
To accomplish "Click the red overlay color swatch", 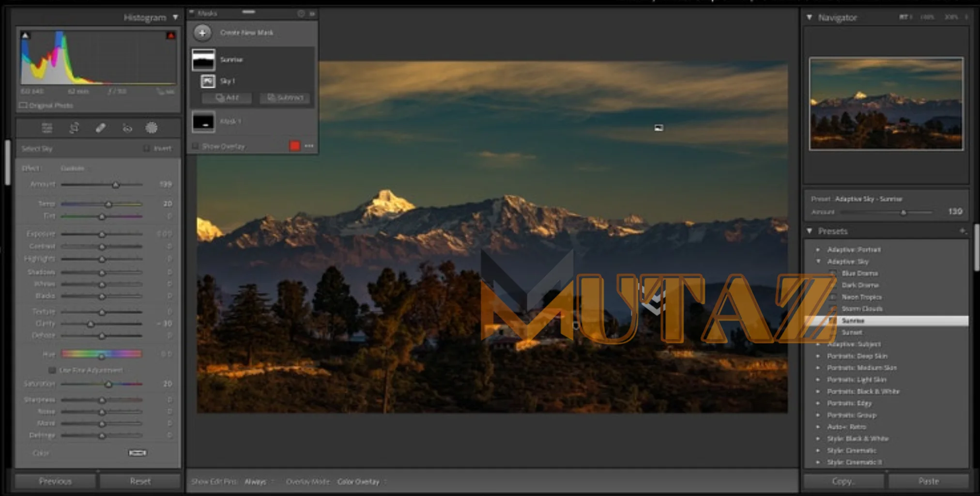I will click(x=294, y=146).
